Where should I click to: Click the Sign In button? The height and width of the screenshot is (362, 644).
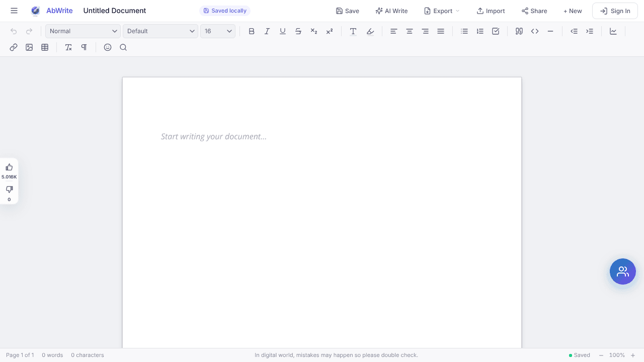tap(615, 11)
